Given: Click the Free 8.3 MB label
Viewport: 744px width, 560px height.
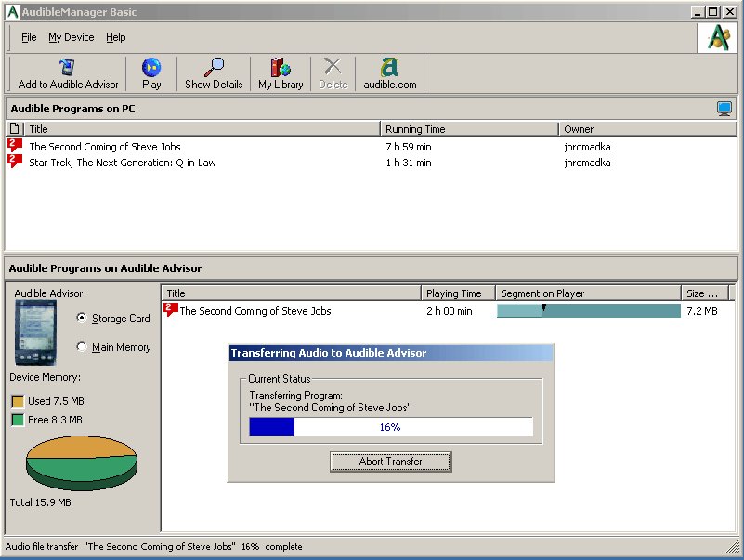Looking at the screenshot, I should tap(55, 420).
